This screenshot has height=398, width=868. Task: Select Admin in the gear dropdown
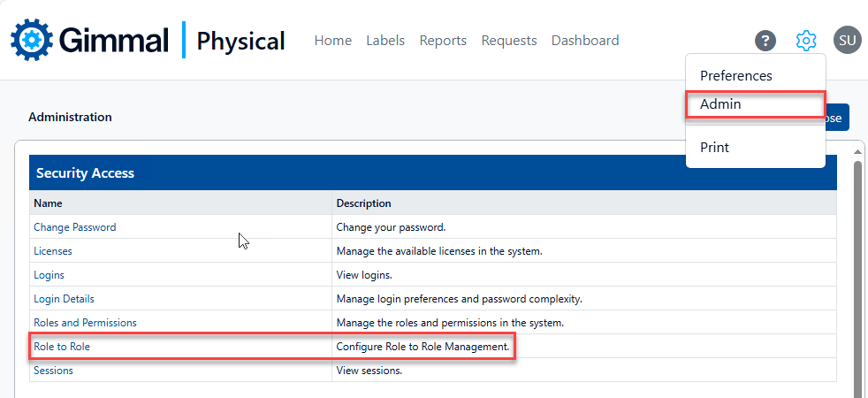pos(756,104)
